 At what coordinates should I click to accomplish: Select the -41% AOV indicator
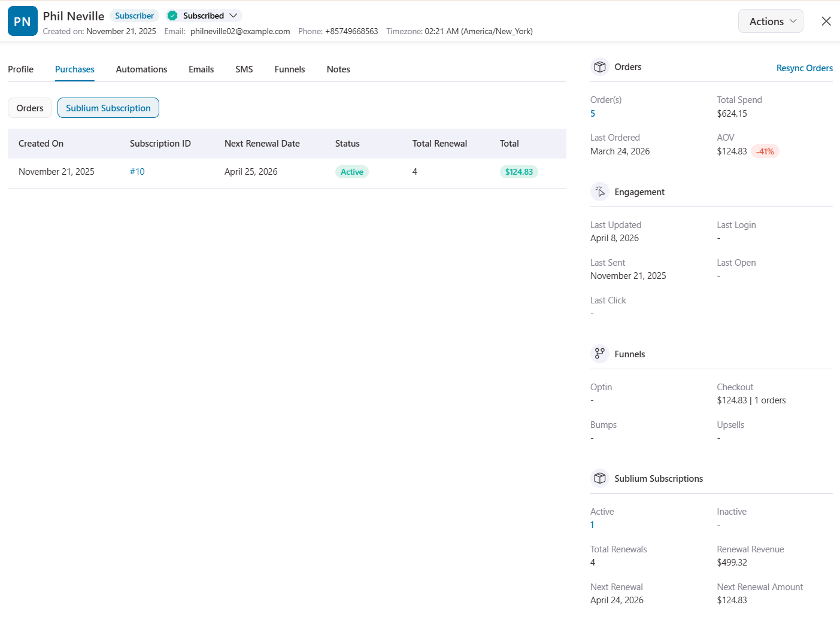765,151
